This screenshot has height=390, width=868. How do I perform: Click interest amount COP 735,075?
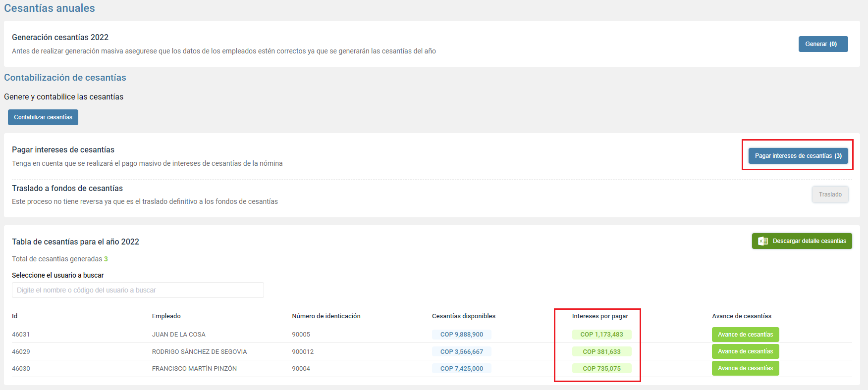(x=601, y=369)
